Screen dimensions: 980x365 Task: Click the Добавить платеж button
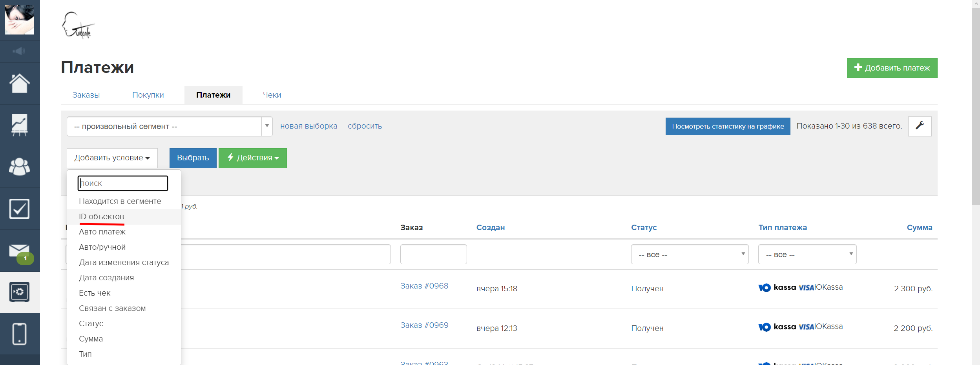point(892,68)
